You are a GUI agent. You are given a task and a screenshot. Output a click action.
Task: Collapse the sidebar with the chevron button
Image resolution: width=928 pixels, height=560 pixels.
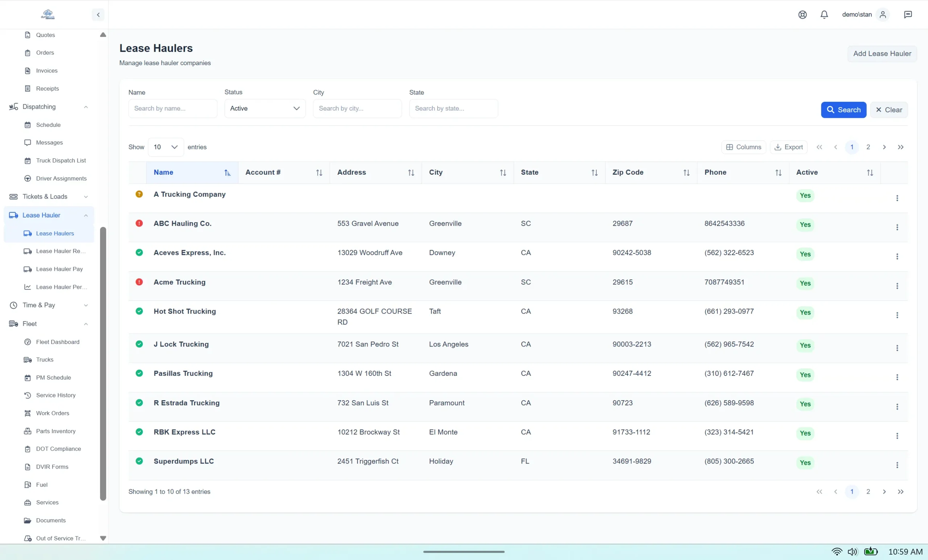(x=98, y=15)
